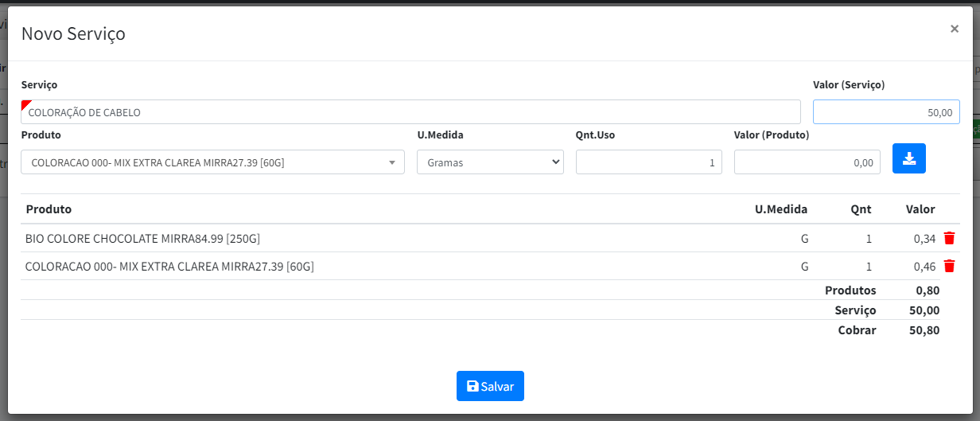Click the Salvar button

490,386
